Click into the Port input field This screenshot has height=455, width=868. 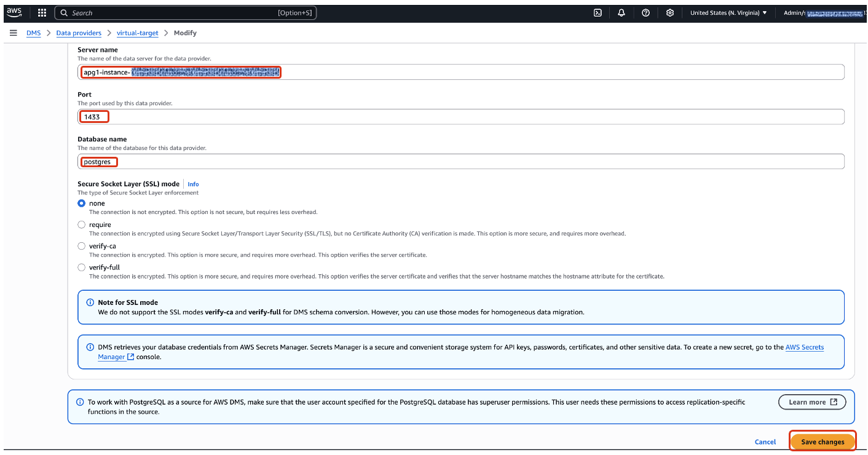point(461,117)
